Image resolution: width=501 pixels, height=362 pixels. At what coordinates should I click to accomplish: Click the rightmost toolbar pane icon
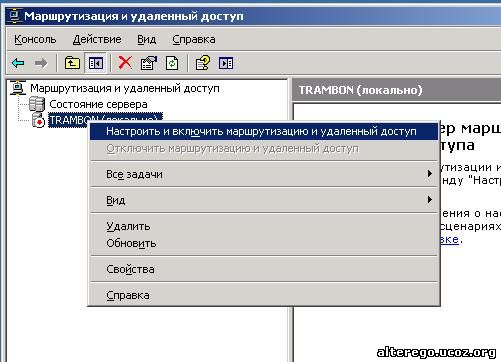pyautogui.click(x=226, y=63)
